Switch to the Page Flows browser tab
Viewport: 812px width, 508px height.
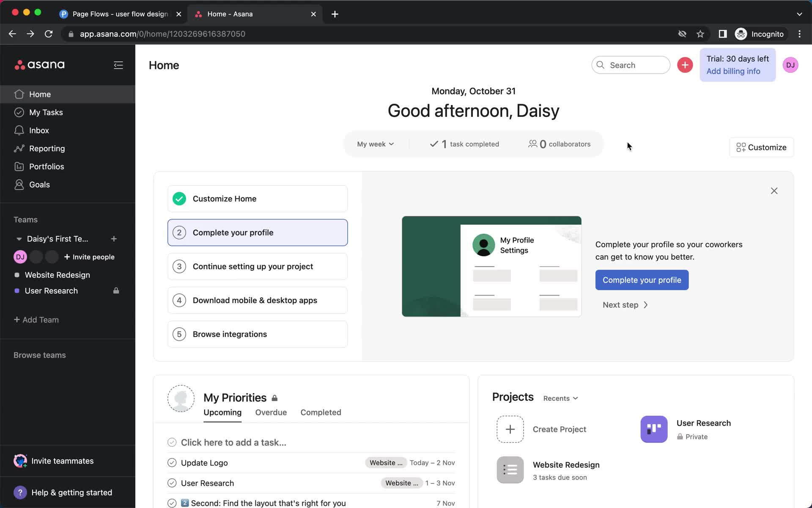120,14
